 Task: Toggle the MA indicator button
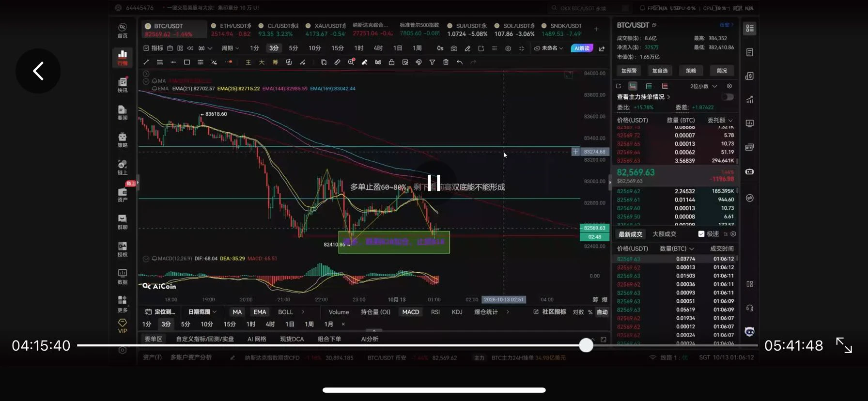(237, 312)
